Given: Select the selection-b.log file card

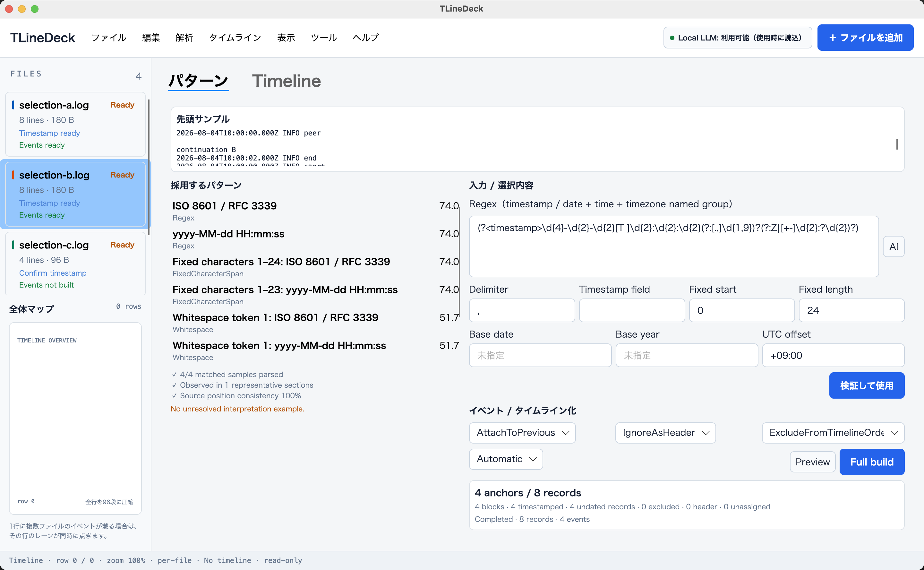Looking at the screenshot, I should coord(75,194).
